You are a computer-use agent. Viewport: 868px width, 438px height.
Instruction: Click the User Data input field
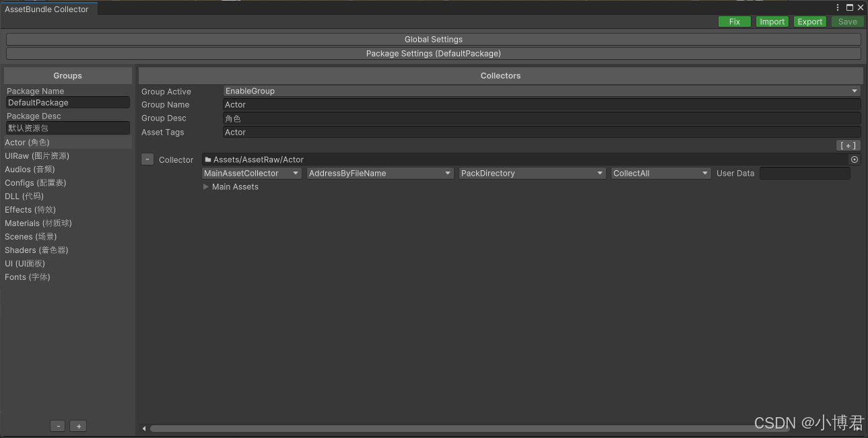(805, 173)
